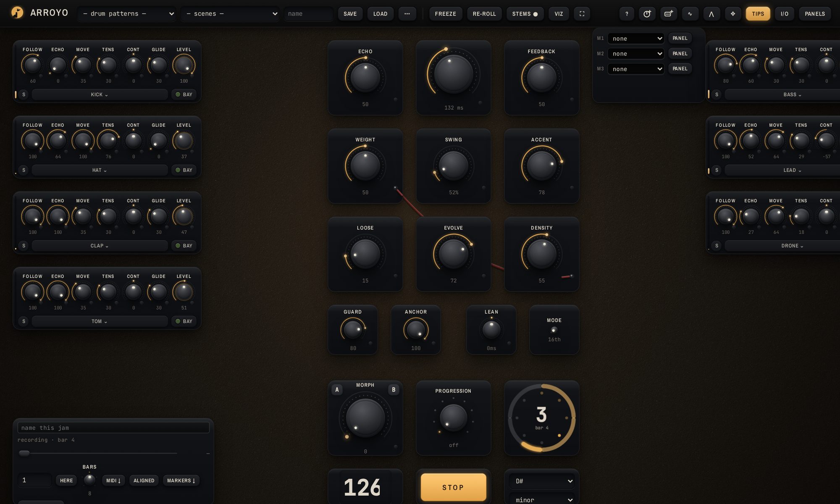
Task: Open the drum patterns dropdown
Action: pyautogui.click(x=127, y=14)
